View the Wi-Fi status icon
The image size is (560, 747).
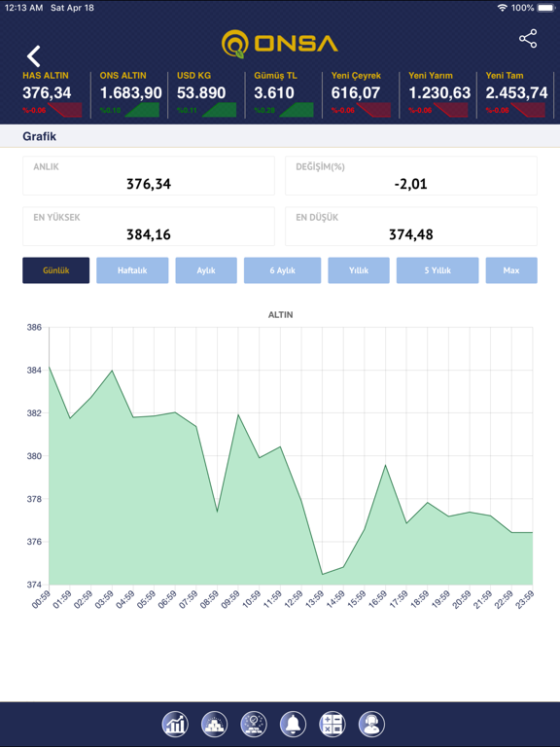pos(502,8)
